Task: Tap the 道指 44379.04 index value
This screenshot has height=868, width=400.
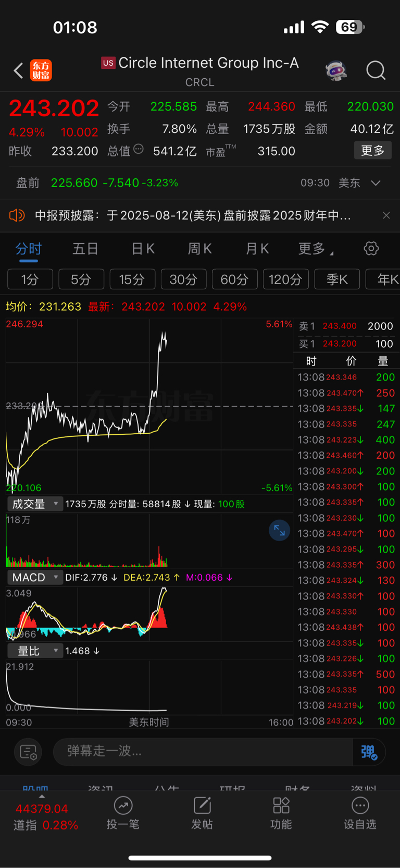Action: pos(42,809)
